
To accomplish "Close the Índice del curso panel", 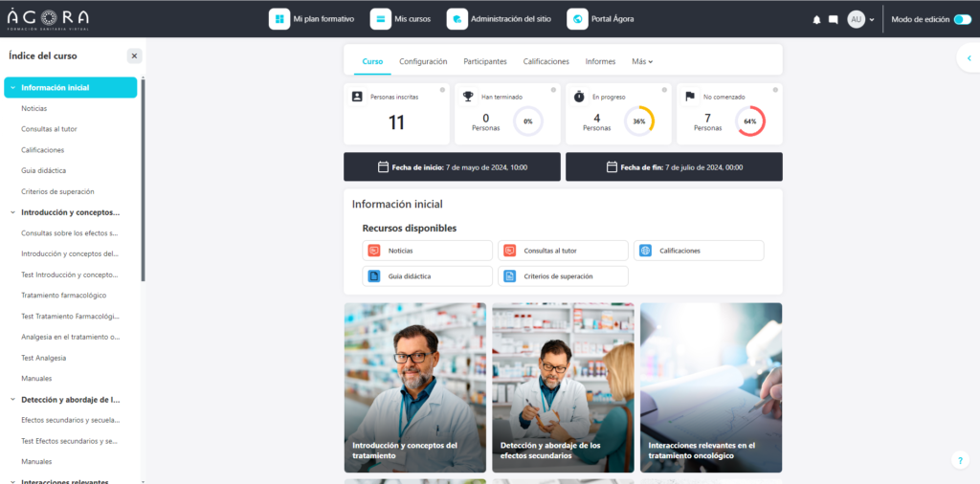I will pyautogui.click(x=134, y=55).
